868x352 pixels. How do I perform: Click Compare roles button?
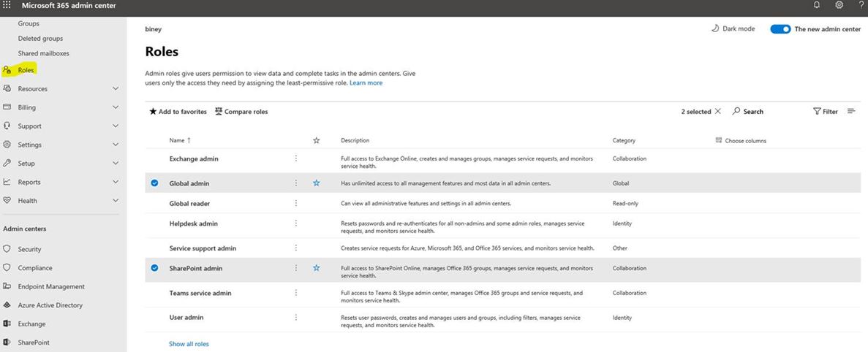pos(241,112)
